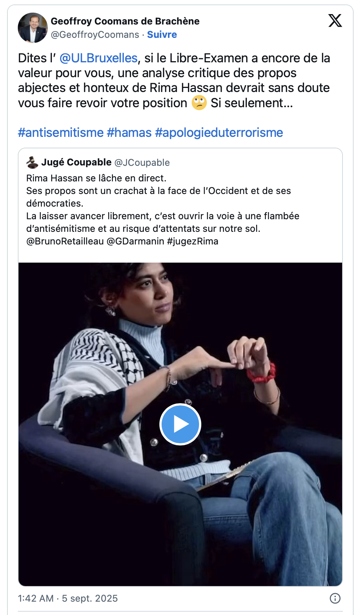
Task: Click the Jugé Coupable gavel avatar
Action: tap(32, 162)
